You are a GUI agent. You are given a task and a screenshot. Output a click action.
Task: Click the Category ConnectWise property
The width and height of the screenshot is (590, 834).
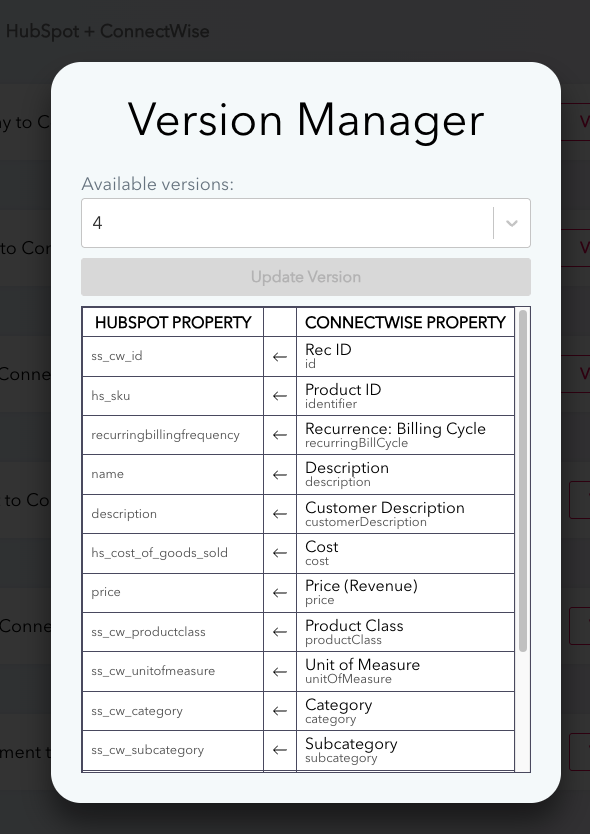[x=405, y=711]
